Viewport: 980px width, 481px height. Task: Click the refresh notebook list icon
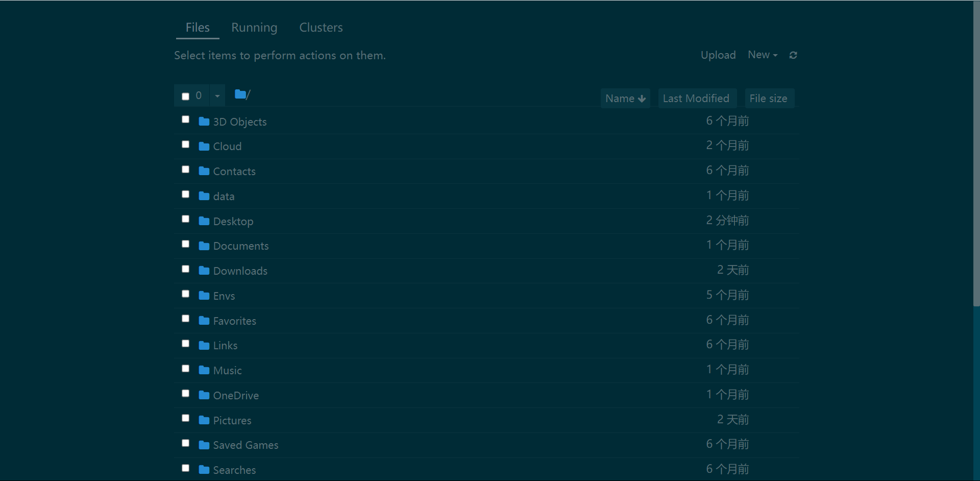pos(793,55)
